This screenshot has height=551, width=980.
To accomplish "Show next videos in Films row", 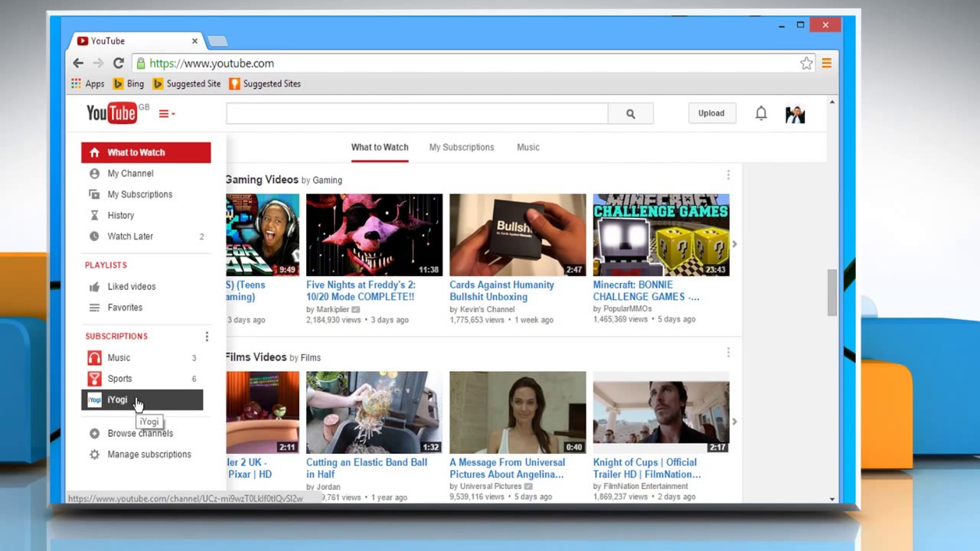I will tap(734, 422).
